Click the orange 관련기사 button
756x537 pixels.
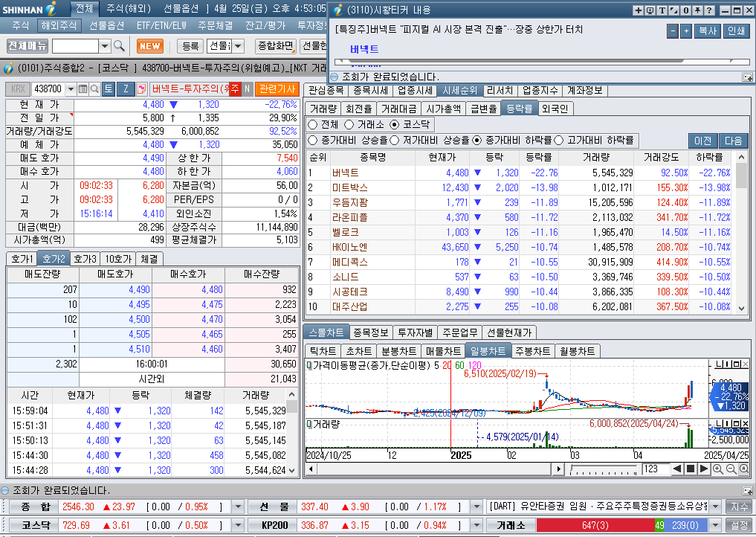click(x=277, y=89)
